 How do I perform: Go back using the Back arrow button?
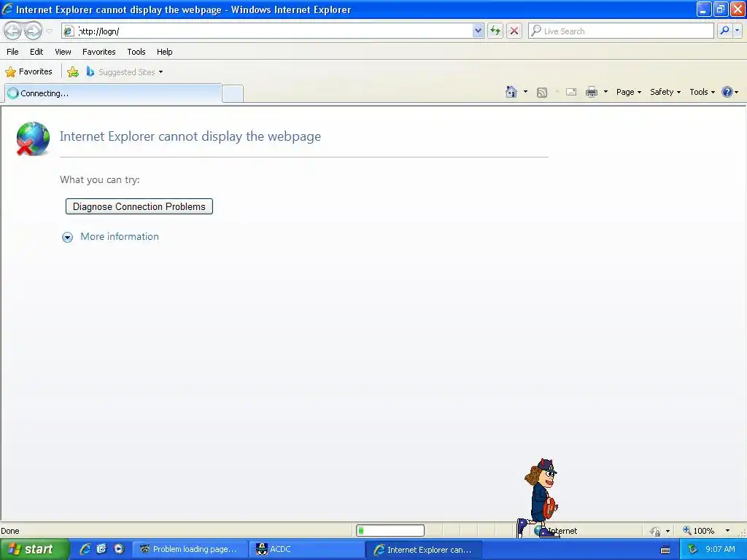point(13,31)
